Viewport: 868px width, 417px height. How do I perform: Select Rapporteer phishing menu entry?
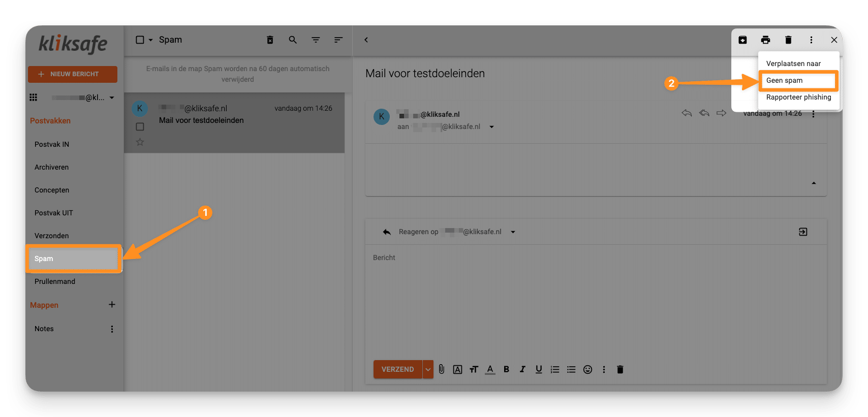pyautogui.click(x=798, y=97)
